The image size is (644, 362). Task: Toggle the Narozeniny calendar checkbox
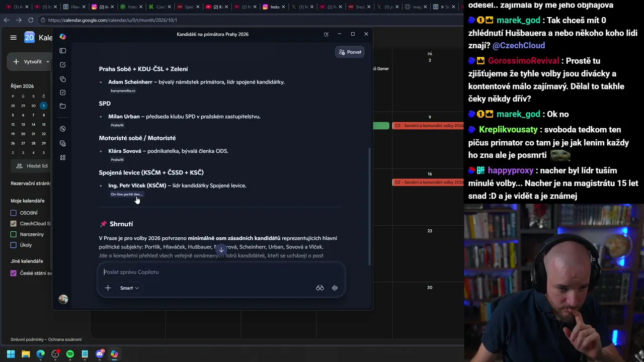[x=14, y=234]
